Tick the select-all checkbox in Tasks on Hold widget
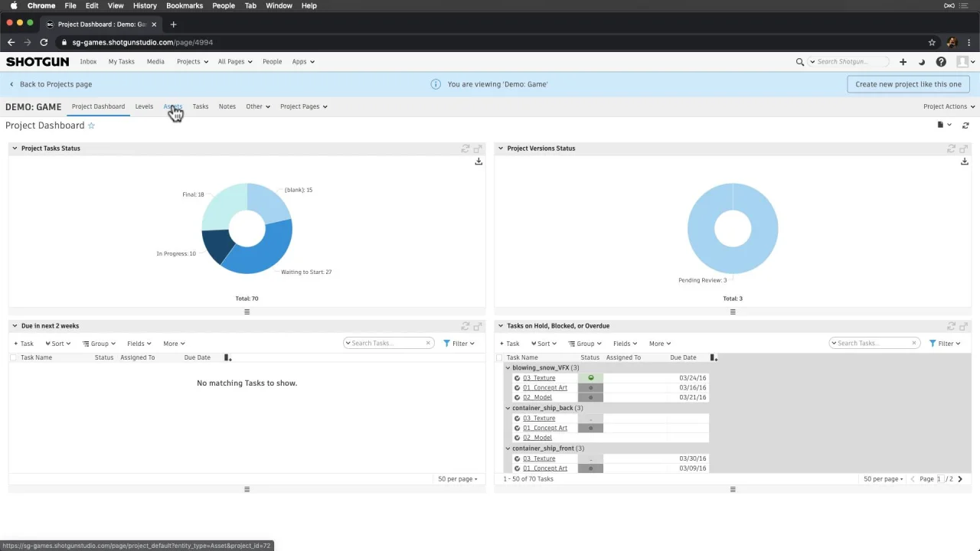Viewport: 980px width, 551px height. point(499,357)
